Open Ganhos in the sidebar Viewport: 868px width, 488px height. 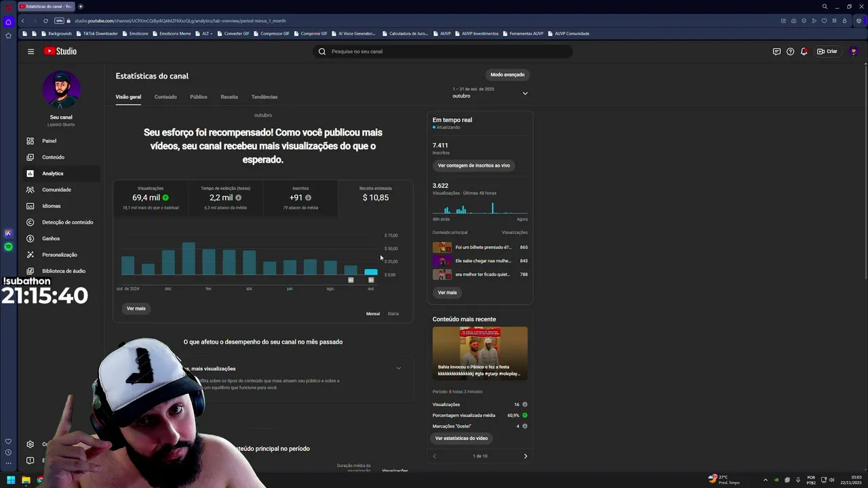pyautogui.click(x=61, y=239)
